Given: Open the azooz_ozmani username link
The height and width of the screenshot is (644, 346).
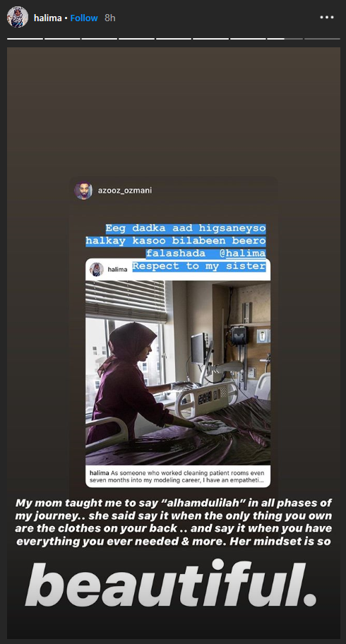Looking at the screenshot, I should [x=124, y=191].
